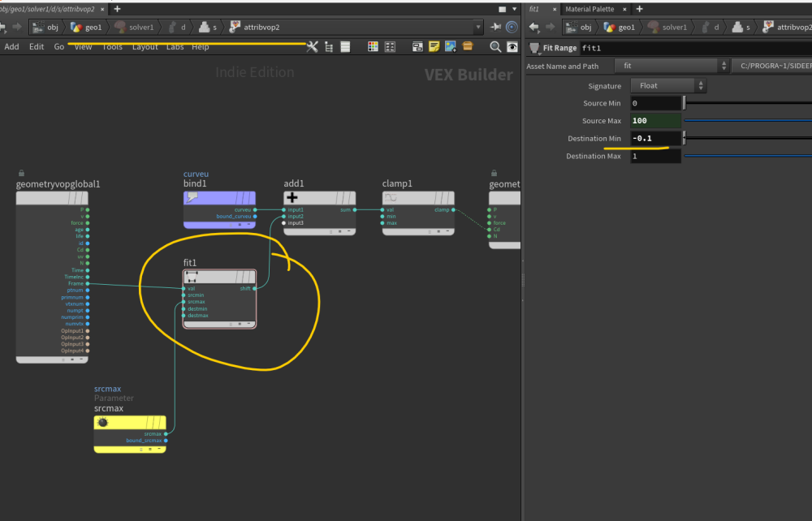Click the clamp1 node icon

(x=391, y=198)
